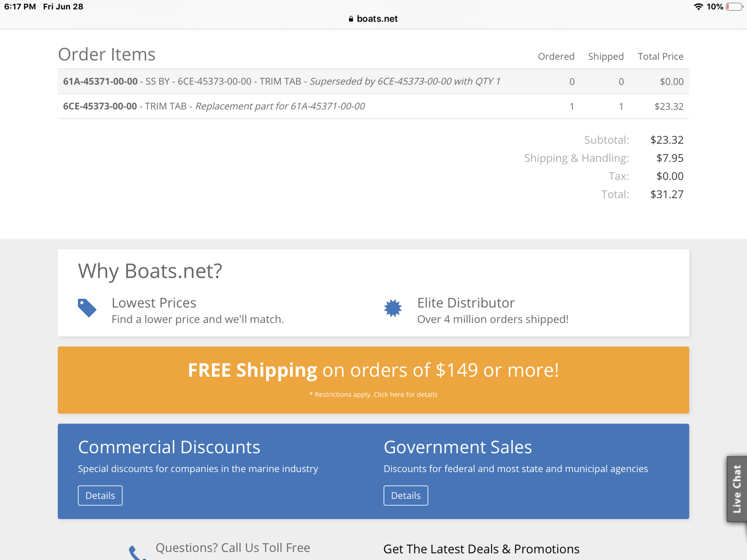Click the Government Sales heading
The height and width of the screenshot is (560, 747).
[x=458, y=447]
